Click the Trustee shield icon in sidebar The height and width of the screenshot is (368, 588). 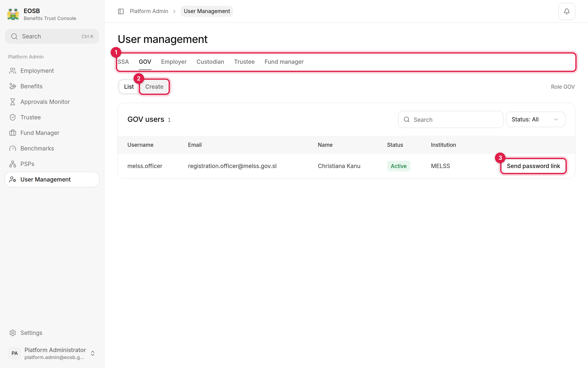pyautogui.click(x=13, y=117)
